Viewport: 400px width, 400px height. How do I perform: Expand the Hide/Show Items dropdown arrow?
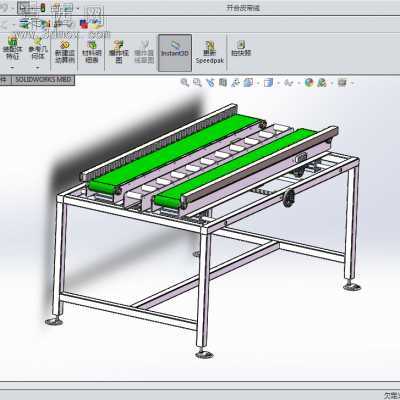pos(298,83)
